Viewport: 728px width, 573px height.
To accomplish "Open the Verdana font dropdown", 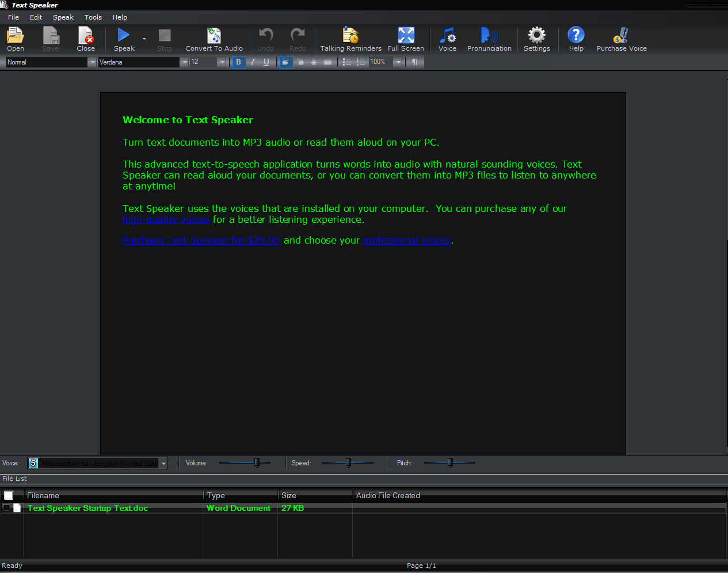I will tap(184, 62).
